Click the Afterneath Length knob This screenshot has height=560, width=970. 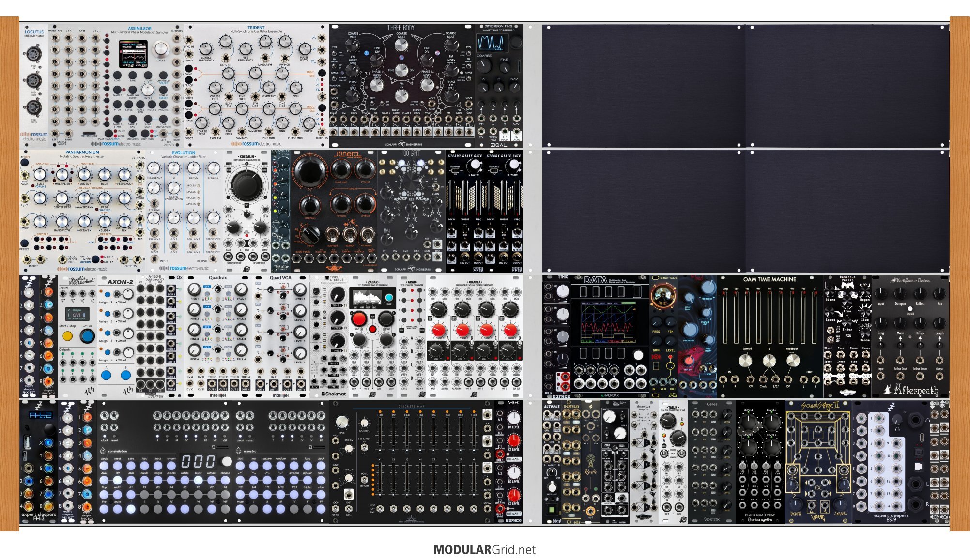939,322
